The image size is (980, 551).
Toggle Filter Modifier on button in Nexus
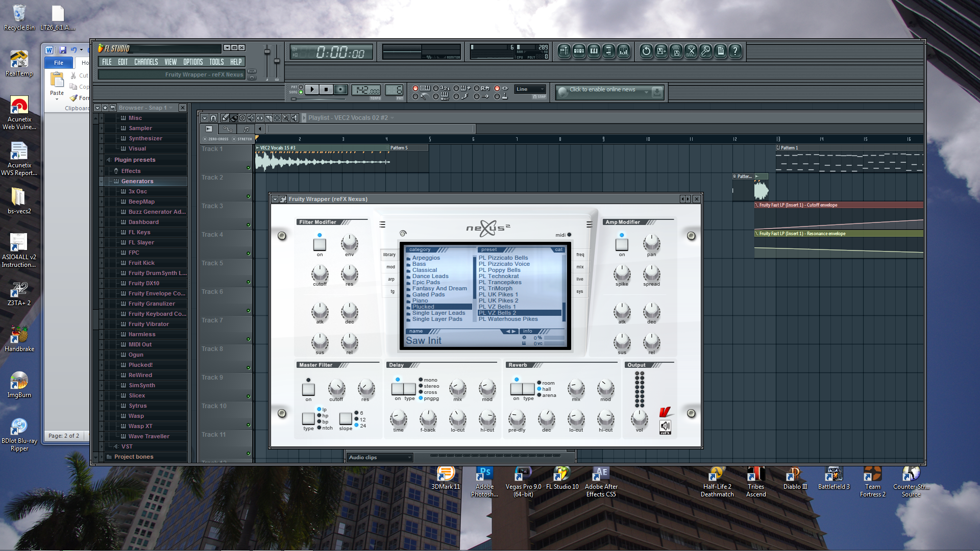320,244
